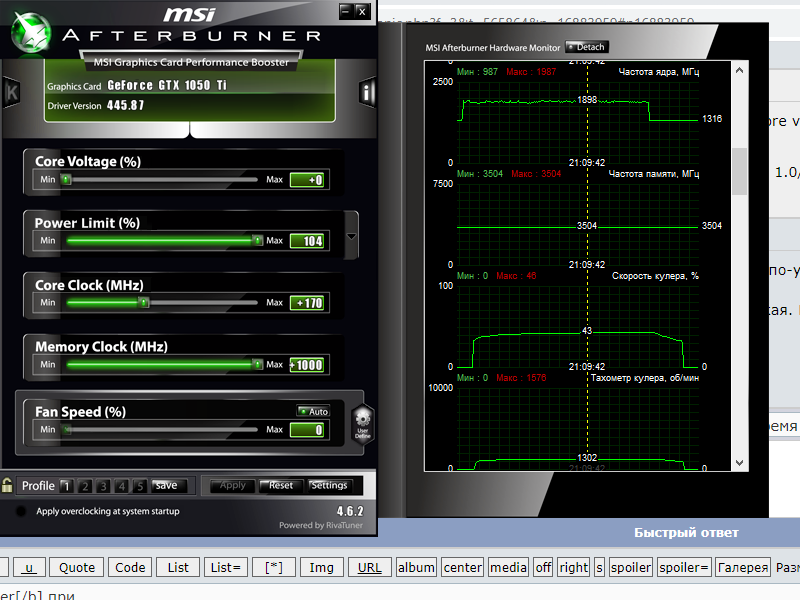800x600 pixels.
Task: Click the Быстрый ответ header
Action: (686, 533)
